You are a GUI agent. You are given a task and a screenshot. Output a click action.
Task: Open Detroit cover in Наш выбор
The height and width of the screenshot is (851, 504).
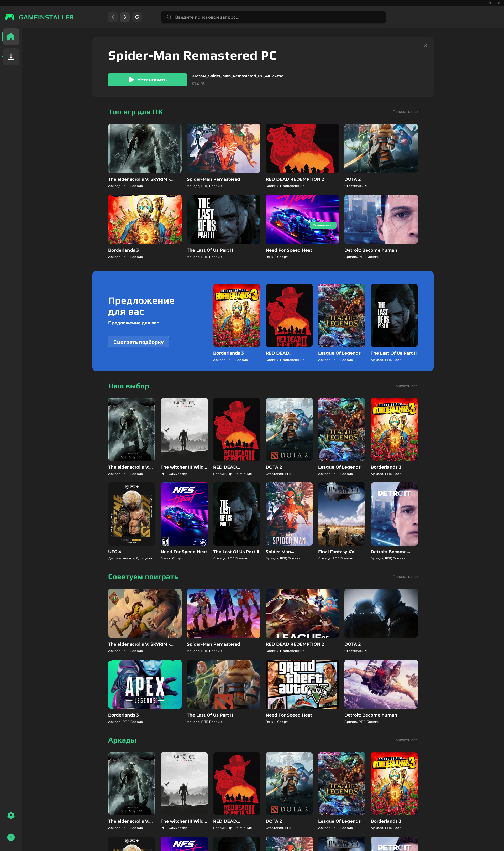(x=394, y=514)
